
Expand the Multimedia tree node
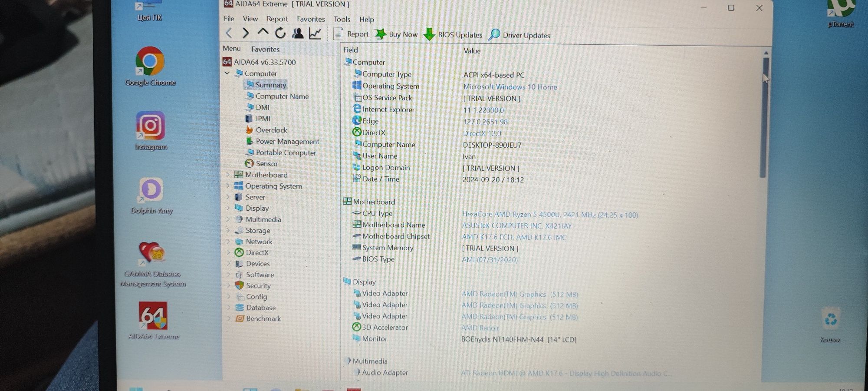228,219
